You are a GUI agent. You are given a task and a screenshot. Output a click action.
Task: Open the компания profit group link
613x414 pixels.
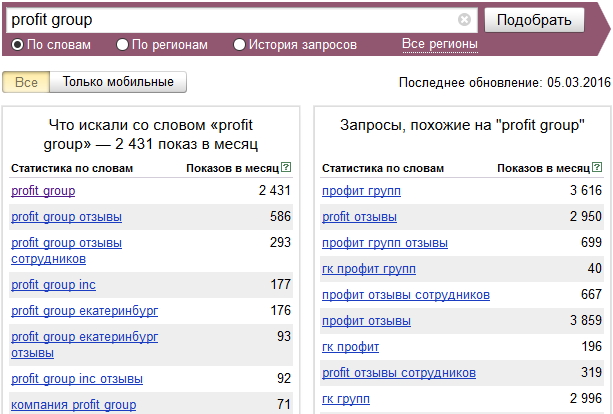pos(73,405)
